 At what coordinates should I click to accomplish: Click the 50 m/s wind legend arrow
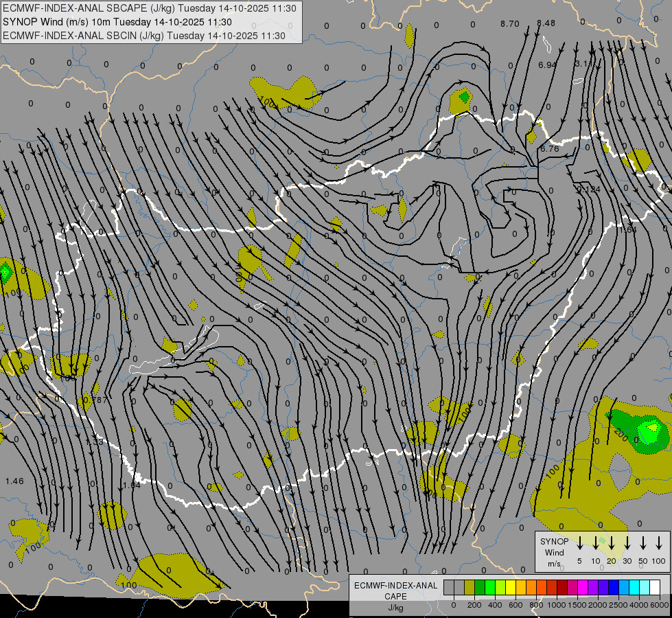pyautogui.click(x=643, y=543)
